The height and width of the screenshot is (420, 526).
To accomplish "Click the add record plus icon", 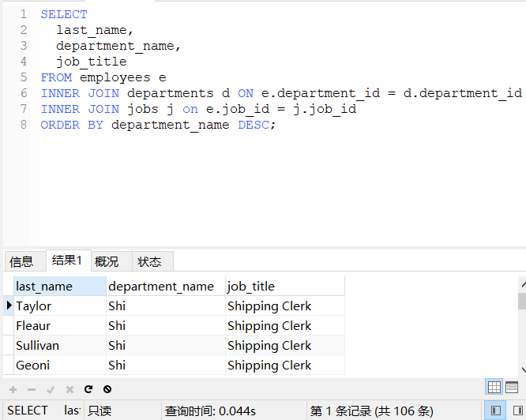I will pyautogui.click(x=13, y=389).
